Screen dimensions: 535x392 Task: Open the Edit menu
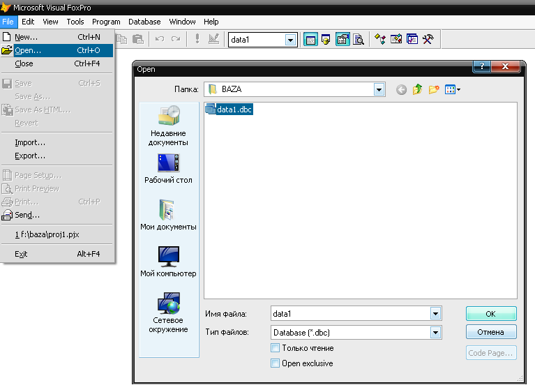pyautogui.click(x=28, y=22)
